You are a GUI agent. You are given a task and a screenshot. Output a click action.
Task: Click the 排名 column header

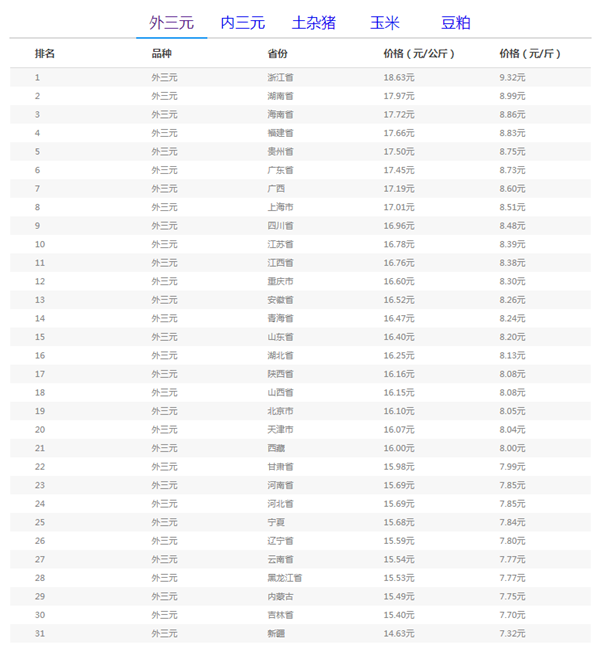[45, 53]
